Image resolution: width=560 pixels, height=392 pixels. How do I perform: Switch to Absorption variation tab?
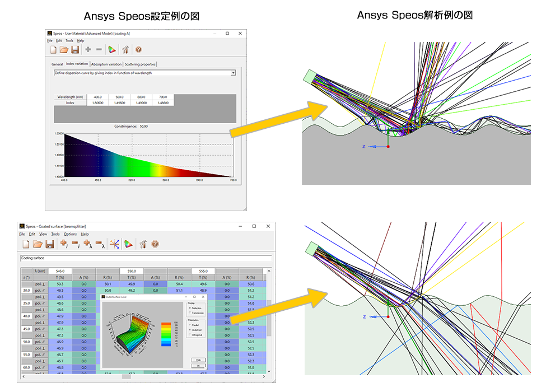pyautogui.click(x=106, y=64)
